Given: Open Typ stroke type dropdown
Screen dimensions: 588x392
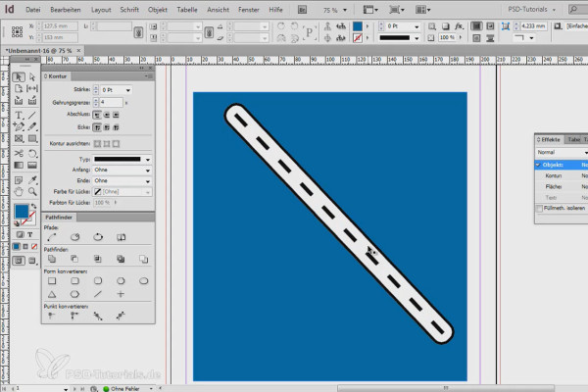Looking at the screenshot, I should click(148, 160).
